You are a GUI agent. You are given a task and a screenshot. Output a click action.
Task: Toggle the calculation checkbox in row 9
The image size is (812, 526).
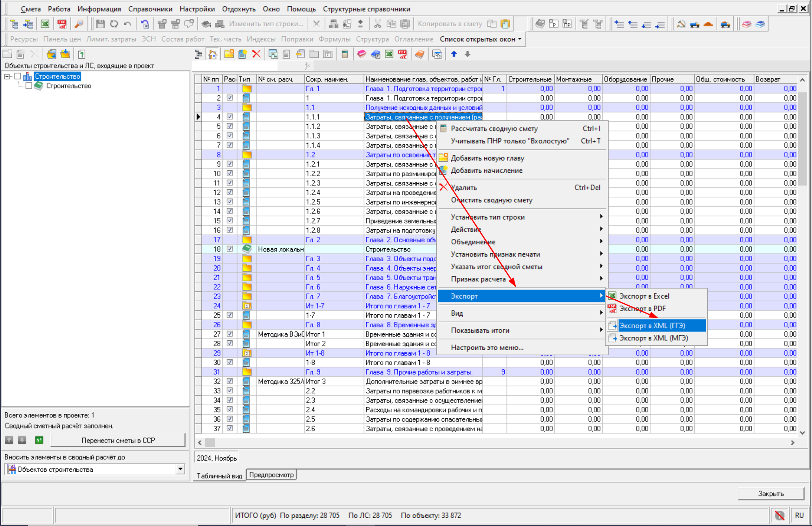(230, 164)
